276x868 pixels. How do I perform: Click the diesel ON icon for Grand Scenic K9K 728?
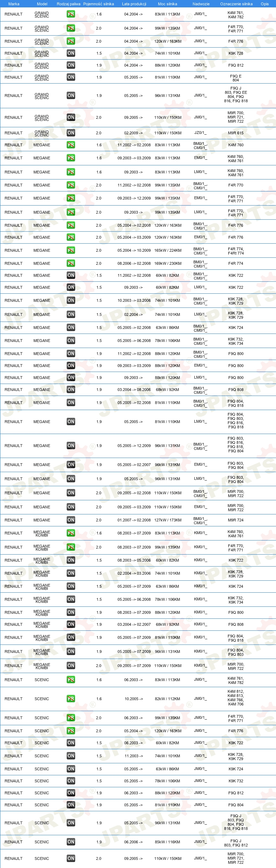[71, 53]
